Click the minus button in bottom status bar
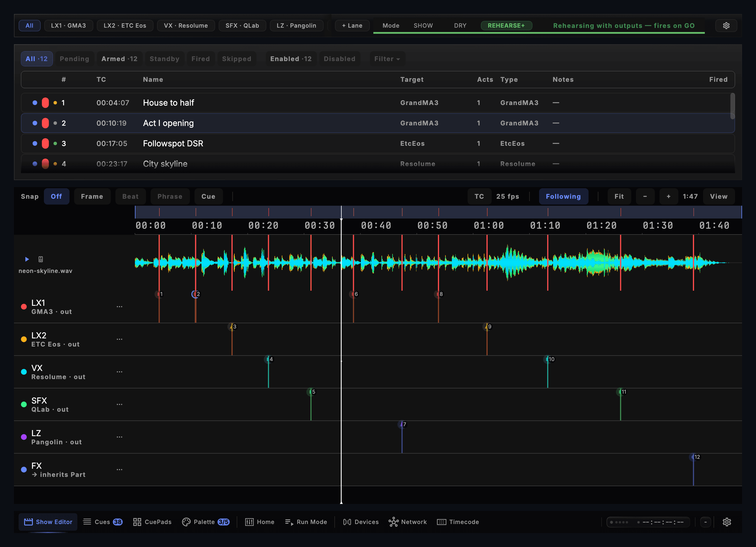Image resolution: width=756 pixels, height=547 pixels. [x=705, y=522]
